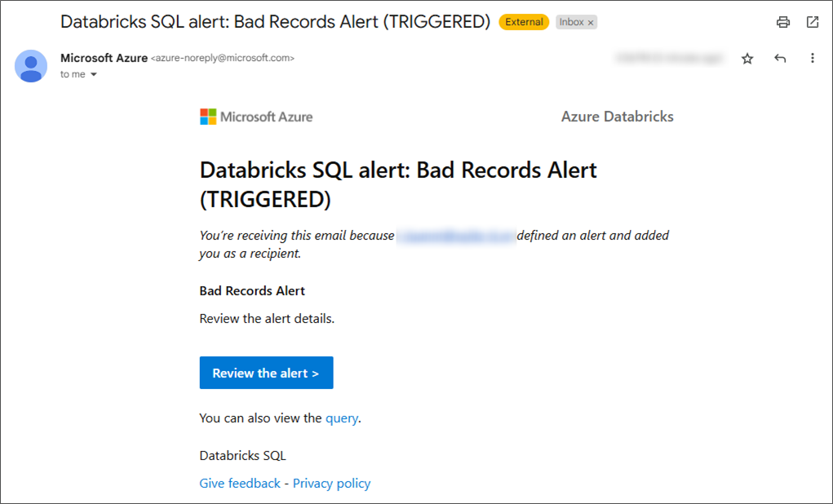Open the query hyperlink

tap(342, 418)
